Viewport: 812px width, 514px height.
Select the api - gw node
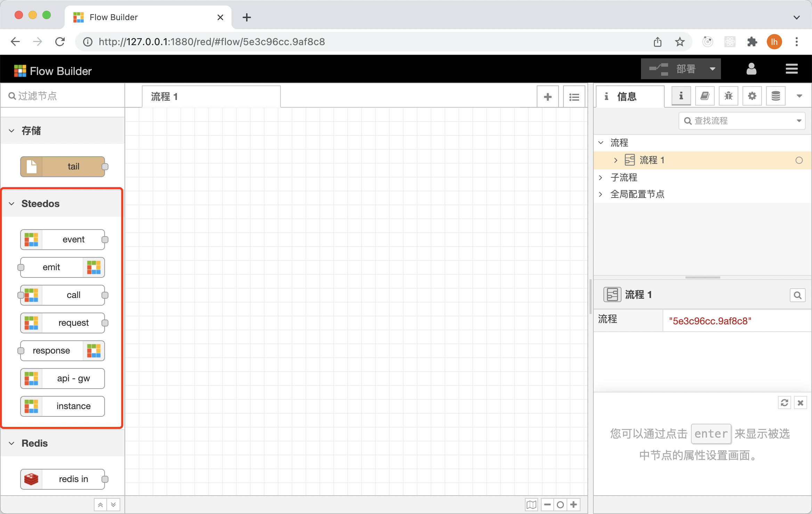click(63, 379)
